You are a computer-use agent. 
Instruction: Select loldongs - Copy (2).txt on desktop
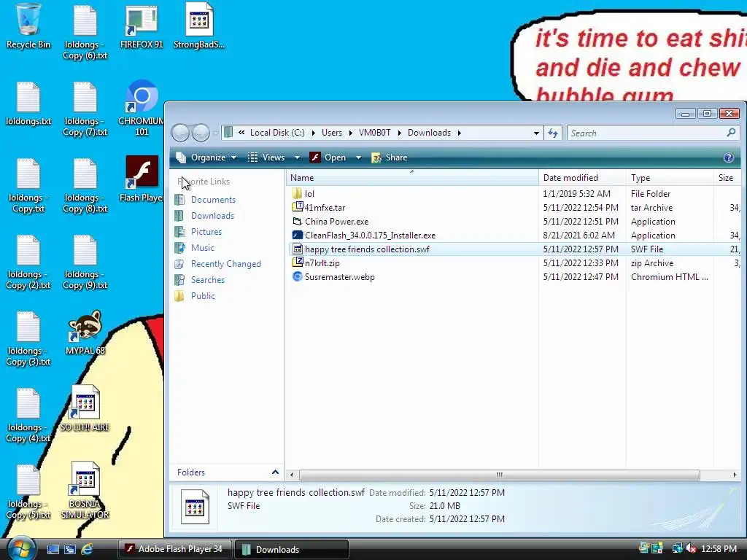(28, 262)
